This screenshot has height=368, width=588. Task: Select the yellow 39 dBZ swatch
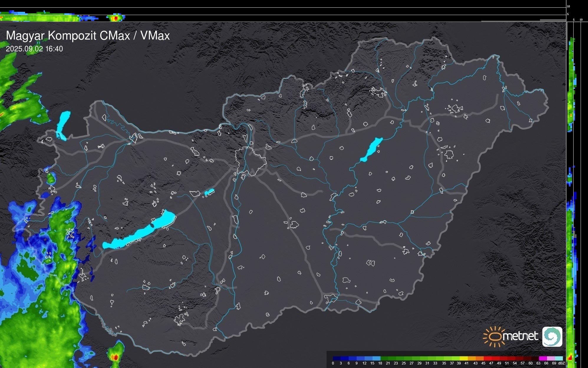(x=464, y=358)
